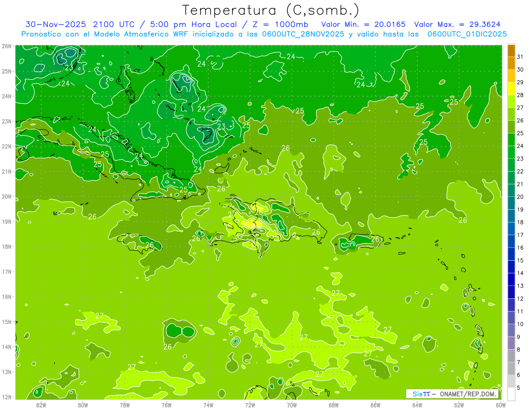Click the latitude axis label "12N"
The width and height of the screenshot is (532, 411).
[x=7, y=396]
